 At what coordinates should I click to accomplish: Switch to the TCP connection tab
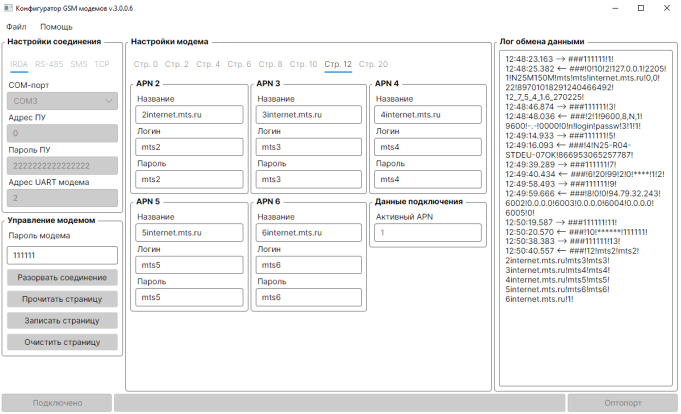pyautogui.click(x=102, y=64)
